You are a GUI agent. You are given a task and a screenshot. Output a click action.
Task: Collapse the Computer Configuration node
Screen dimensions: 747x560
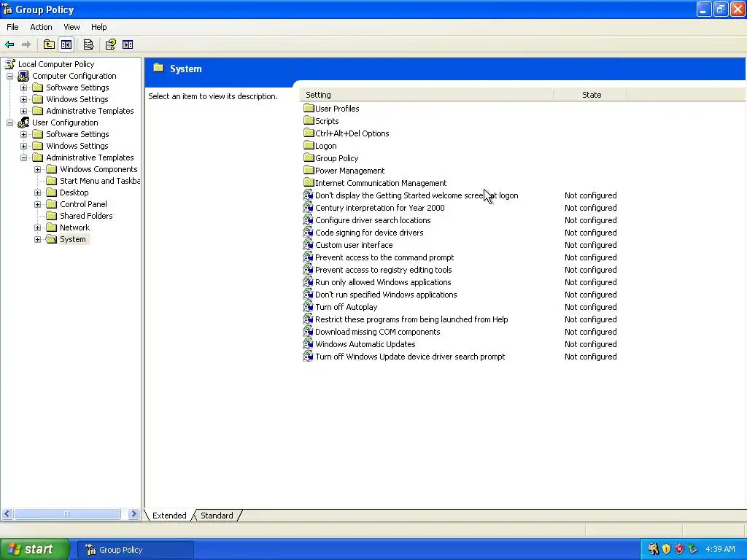coord(9,76)
